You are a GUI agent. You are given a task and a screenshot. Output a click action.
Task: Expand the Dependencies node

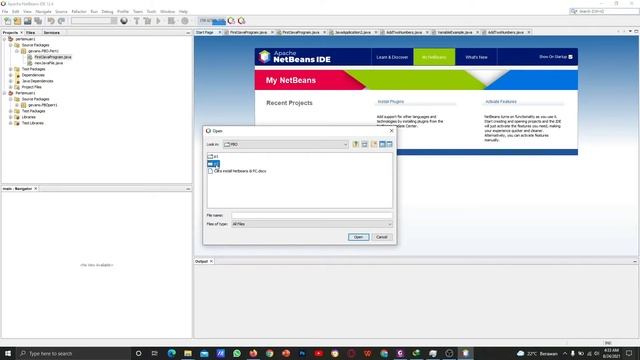pos(11,75)
